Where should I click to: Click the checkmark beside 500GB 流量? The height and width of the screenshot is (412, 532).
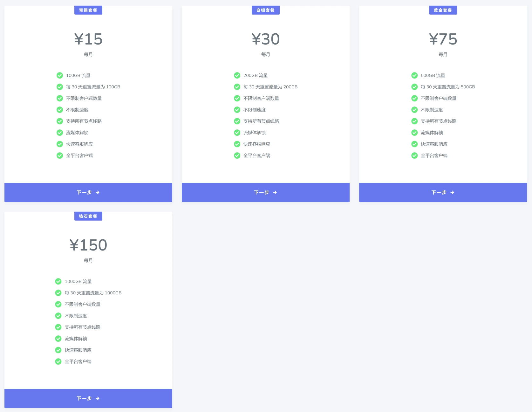[x=414, y=75]
